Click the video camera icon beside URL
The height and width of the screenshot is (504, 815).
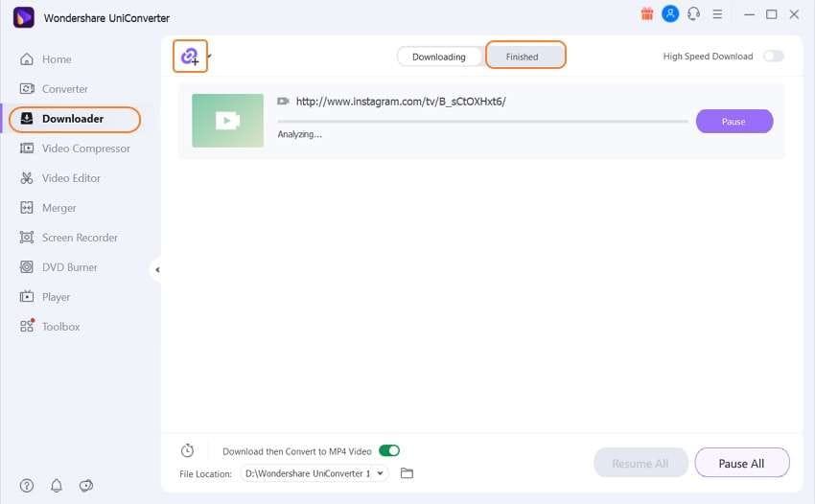click(283, 101)
